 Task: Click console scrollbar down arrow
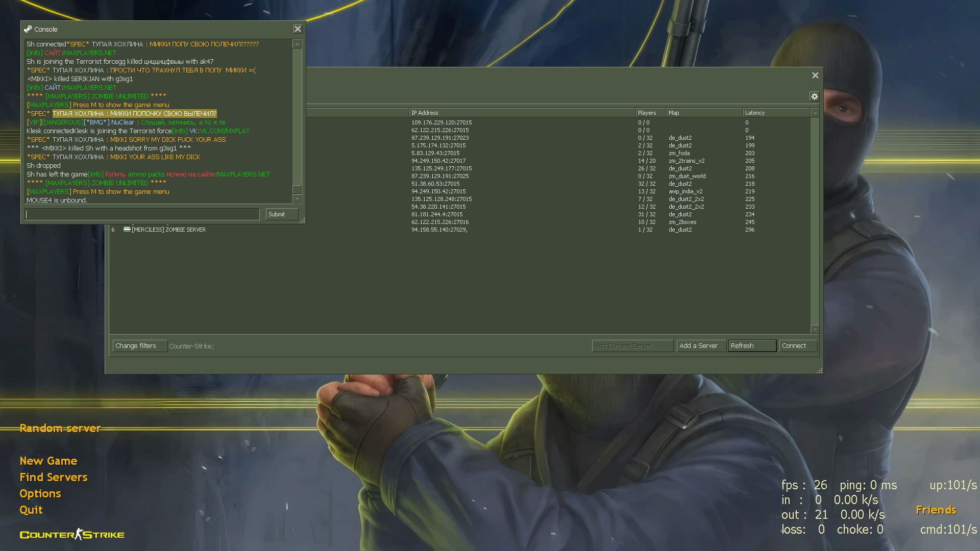coord(297,199)
